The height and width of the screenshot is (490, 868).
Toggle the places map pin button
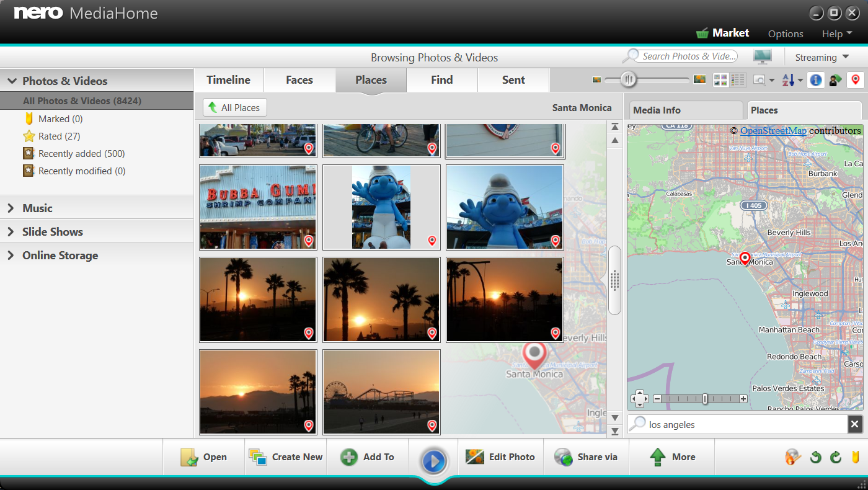pos(856,80)
